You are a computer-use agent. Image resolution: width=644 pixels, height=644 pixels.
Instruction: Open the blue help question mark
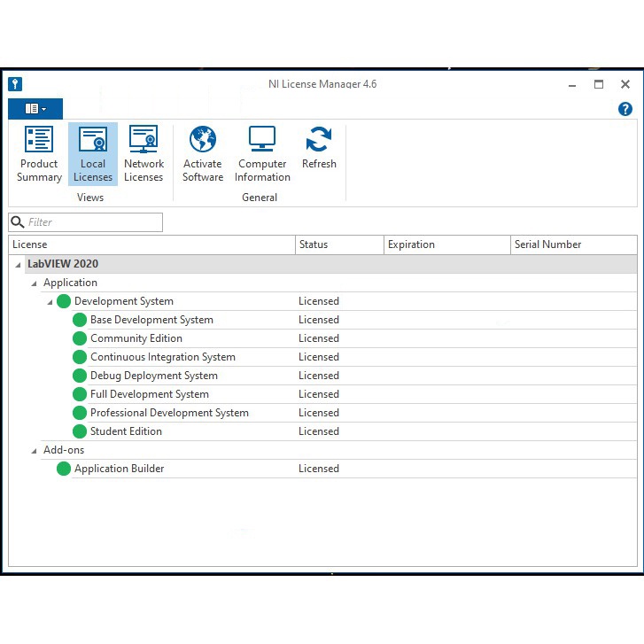point(625,109)
